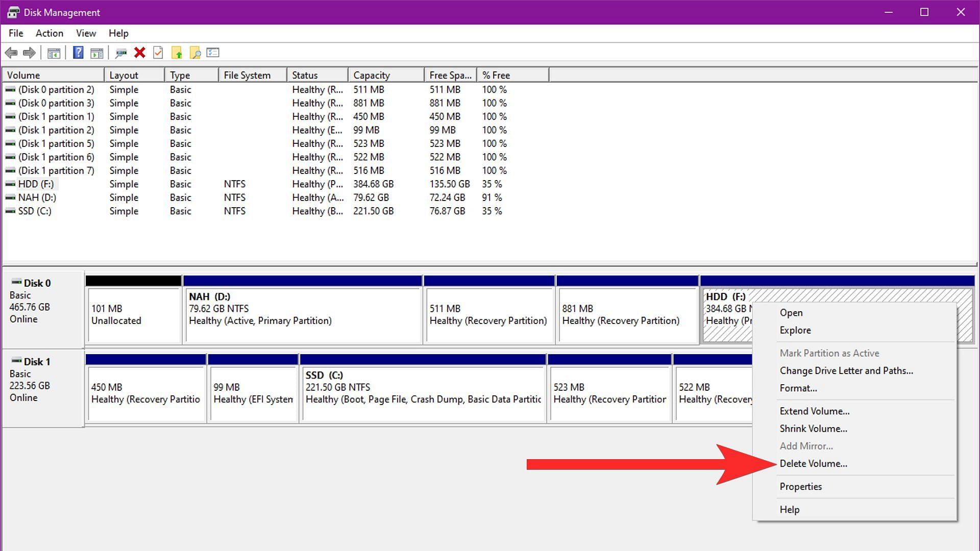Sort by the % Free column header
The image size is (980, 551).
click(513, 75)
